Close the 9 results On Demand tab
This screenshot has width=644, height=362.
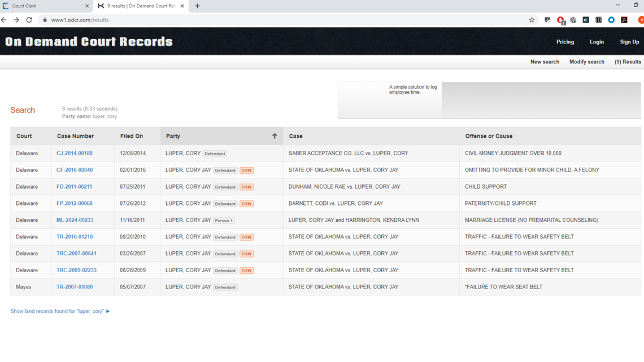click(x=182, y=6)
